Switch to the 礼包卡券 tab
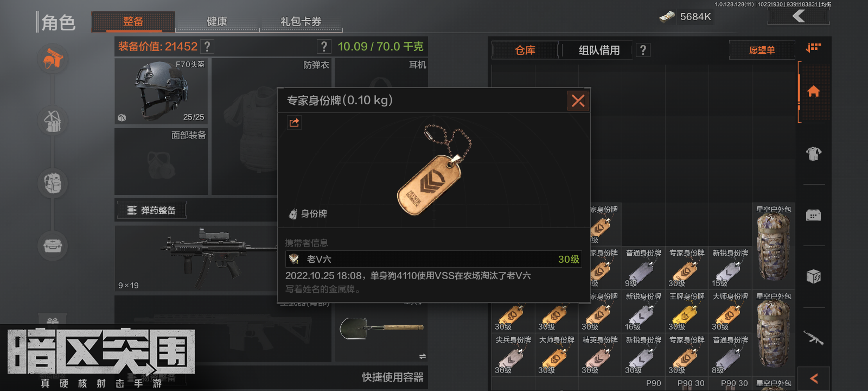 click(301, 22)
